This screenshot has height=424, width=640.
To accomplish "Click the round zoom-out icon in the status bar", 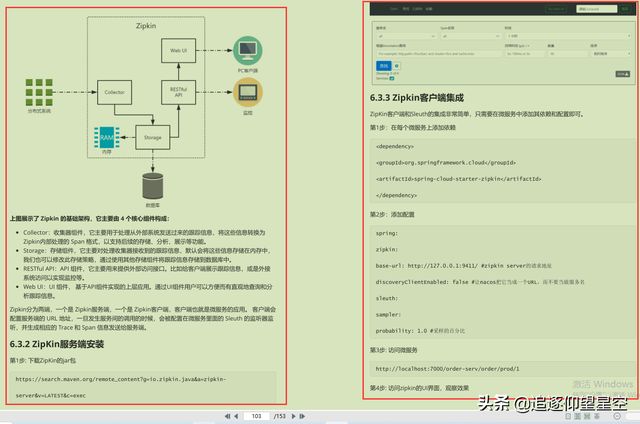I will coord(617,416).
